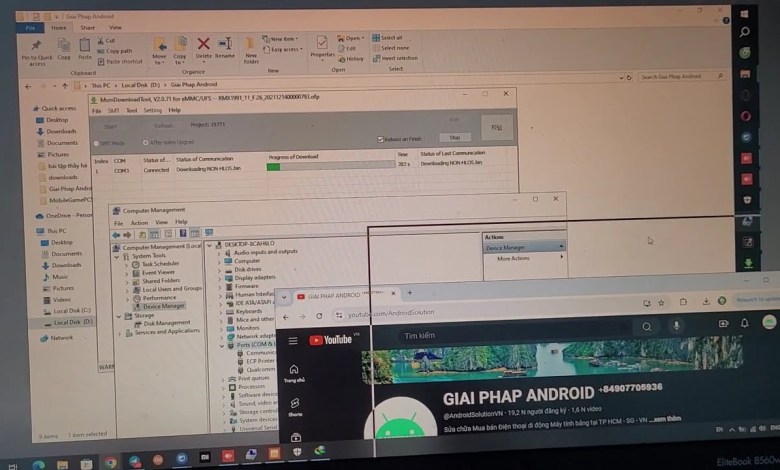Viewport: 780px width, 470px height.
Task: Collapse Storage node in Computer Management tree
Action: (x=119, y=316)
